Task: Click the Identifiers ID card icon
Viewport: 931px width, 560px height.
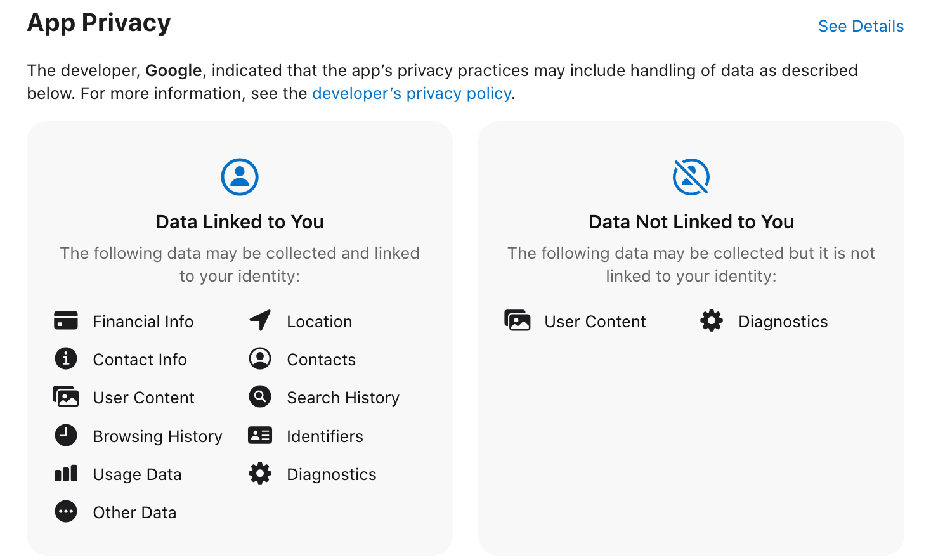Action: click(260, 436)
